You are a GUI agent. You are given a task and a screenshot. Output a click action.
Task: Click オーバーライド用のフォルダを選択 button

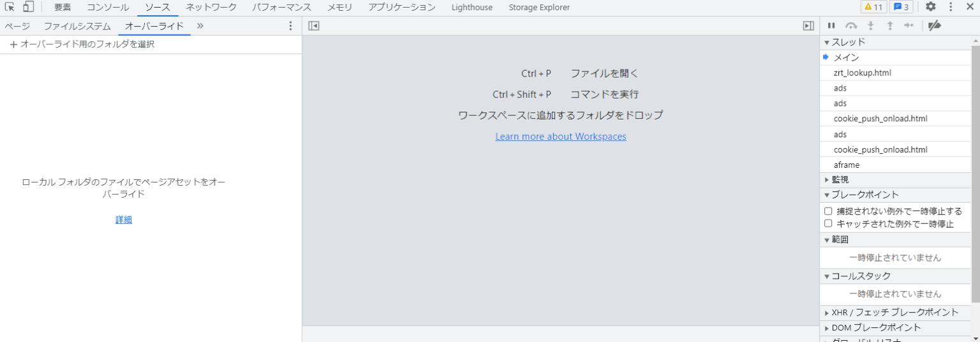coord(82,45)
